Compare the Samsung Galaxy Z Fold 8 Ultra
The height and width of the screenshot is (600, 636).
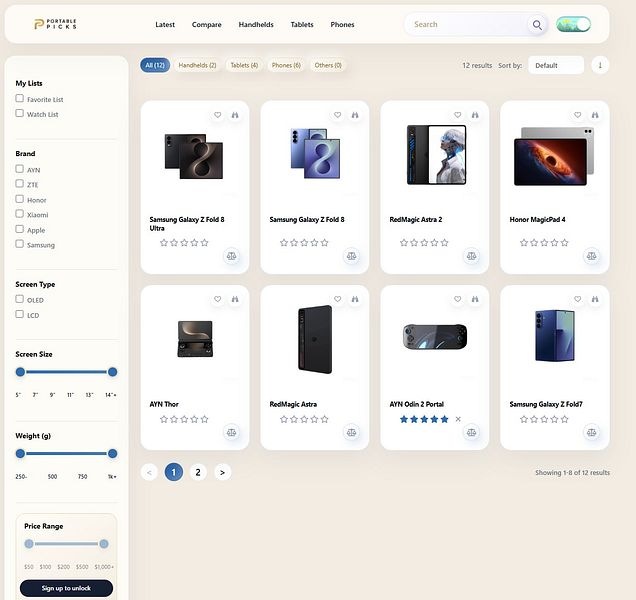232,256
